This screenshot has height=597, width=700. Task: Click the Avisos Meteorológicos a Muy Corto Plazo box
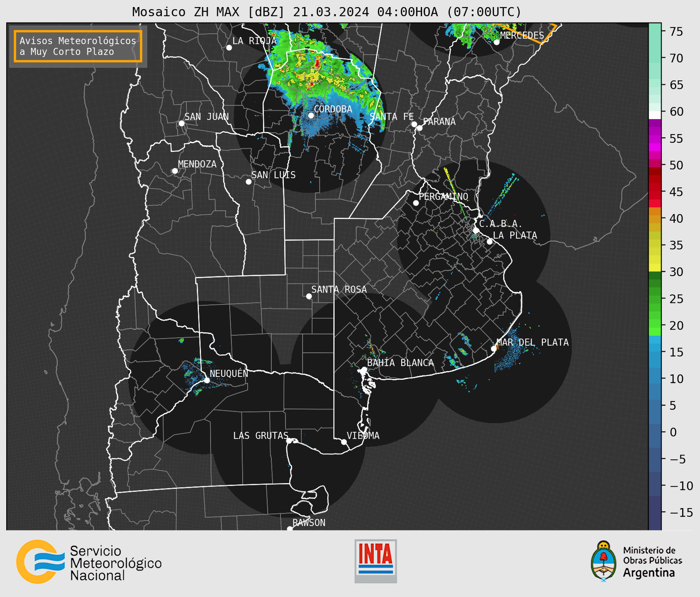click(78, 46)
